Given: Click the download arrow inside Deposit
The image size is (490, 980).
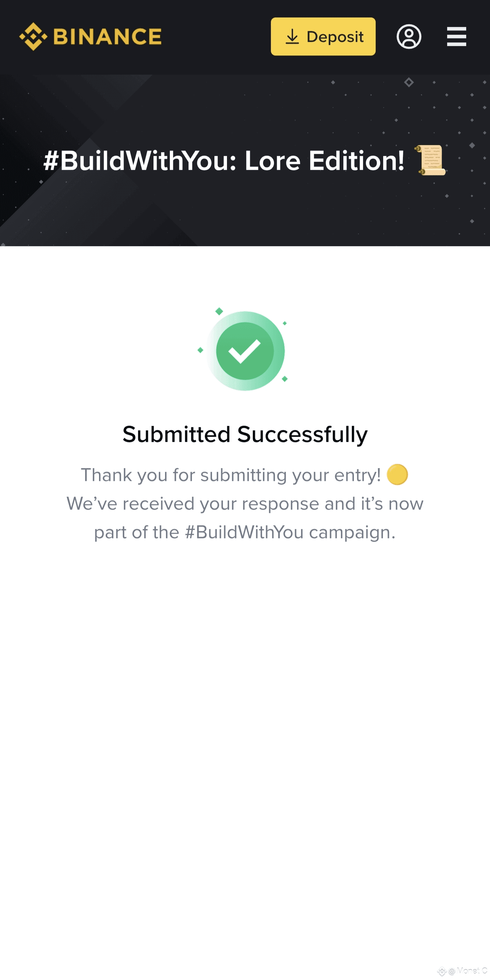Looking at the screenshot, I should coord(292,36).
